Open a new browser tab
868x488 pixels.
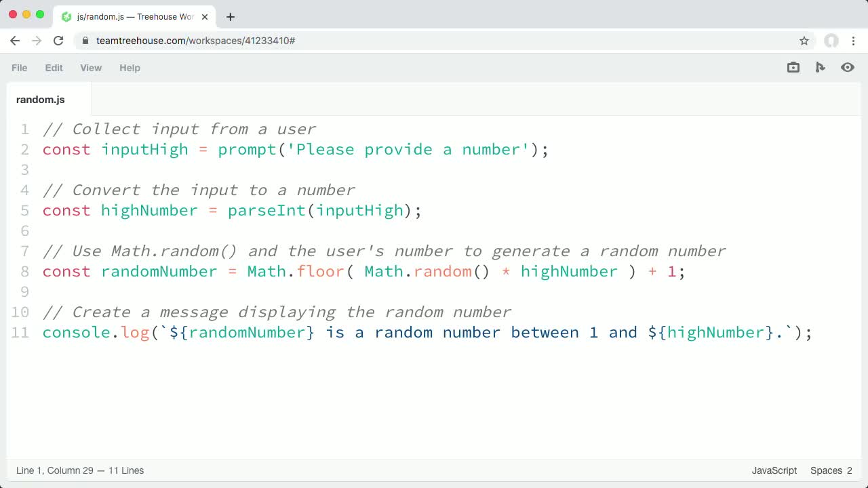(230, 16)
